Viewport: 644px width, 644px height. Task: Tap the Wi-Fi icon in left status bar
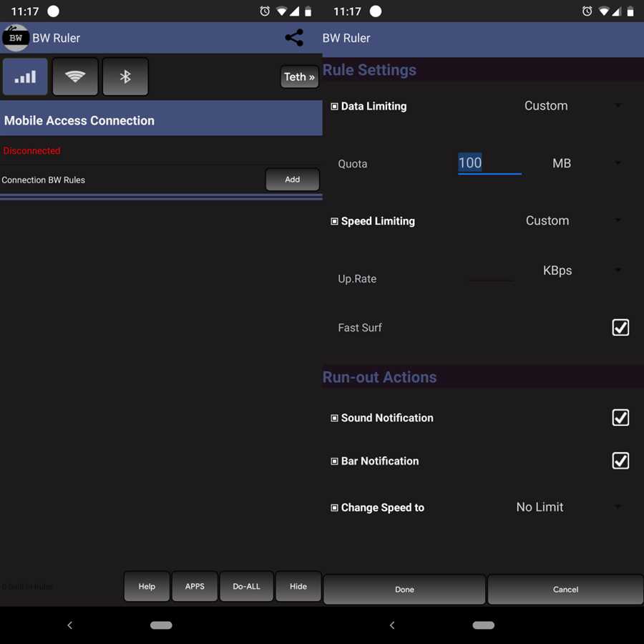point(281,11)
